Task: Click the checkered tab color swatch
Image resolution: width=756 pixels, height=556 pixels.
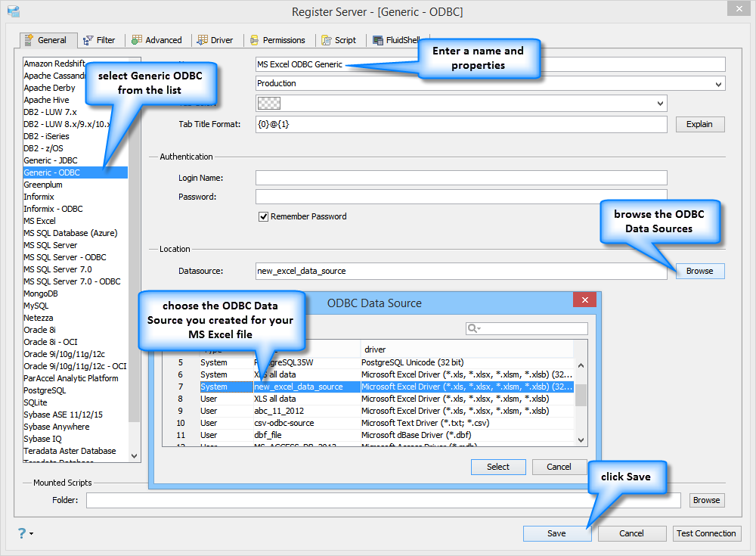Action: tap(269, 104)
